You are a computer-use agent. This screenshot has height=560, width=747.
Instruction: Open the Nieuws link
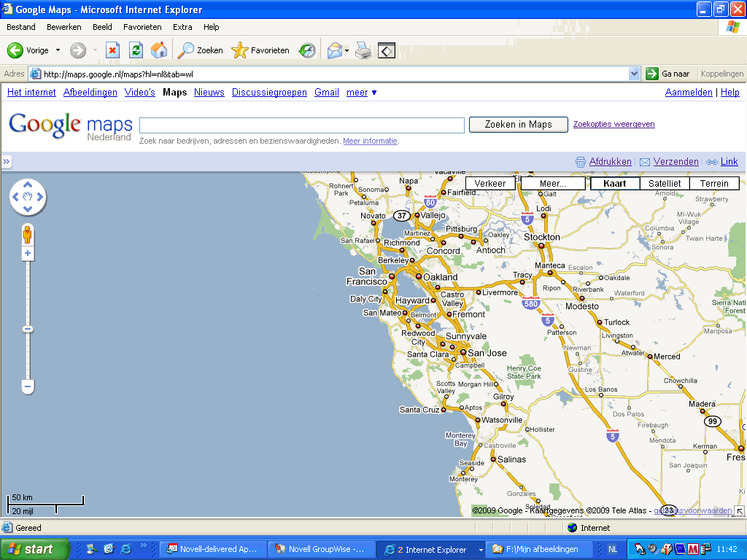tap(209, 93)
